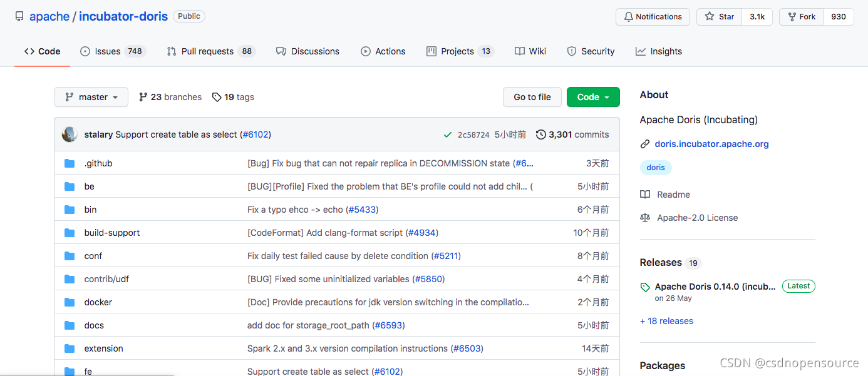Viewport: 868px width, 376px height.
Task: Expand the master branch dropdown
Action: (x=91, y=97)
